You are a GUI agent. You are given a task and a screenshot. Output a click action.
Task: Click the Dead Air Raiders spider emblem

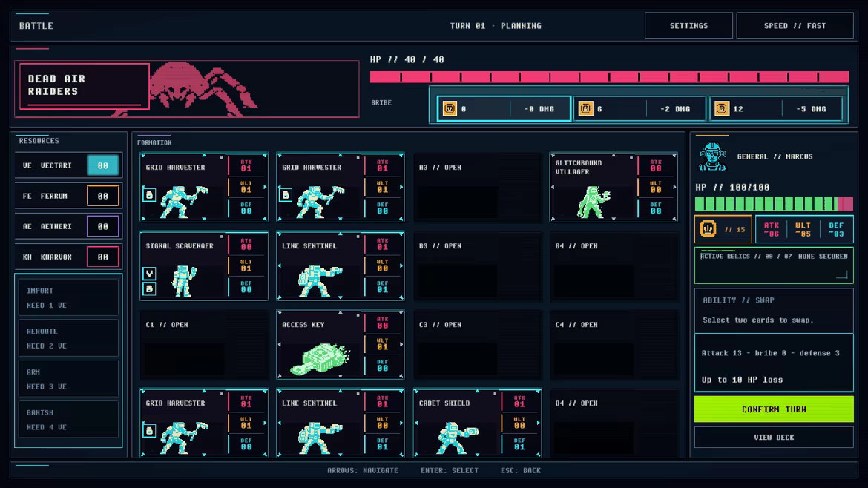tap(203, 89)
